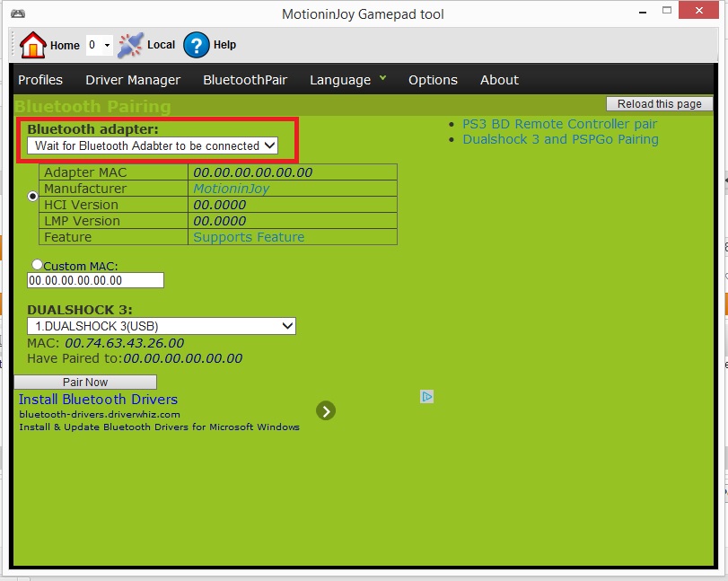Open the controller number dropdown showing 0
728x581 pixels.
[x=100, y=45]
